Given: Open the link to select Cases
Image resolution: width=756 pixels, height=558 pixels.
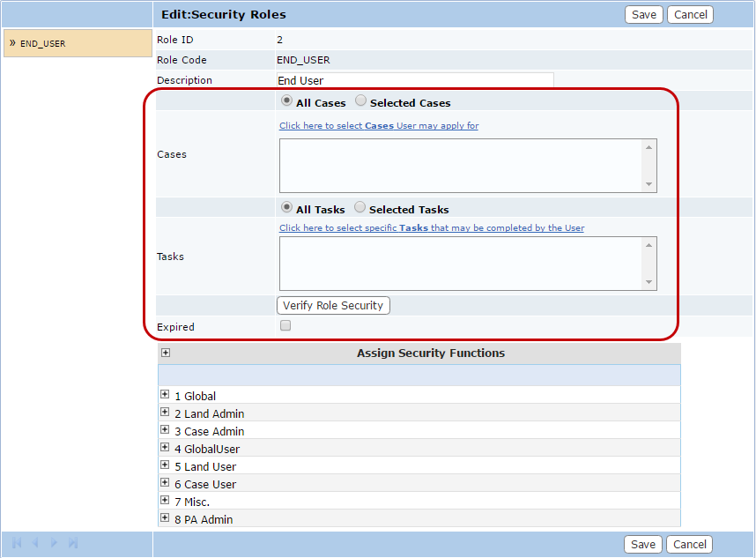Looking at the screenshot, I should [x=379, y=126].
